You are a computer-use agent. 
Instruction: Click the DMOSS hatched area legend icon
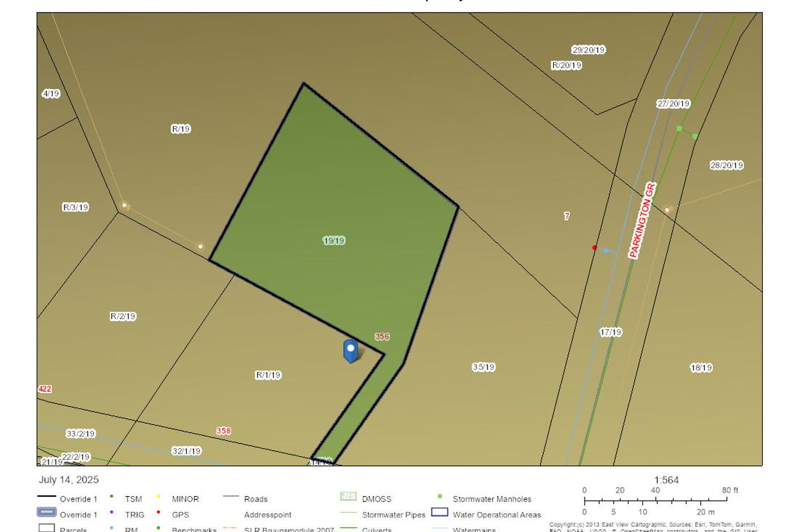tap(347, 497)
